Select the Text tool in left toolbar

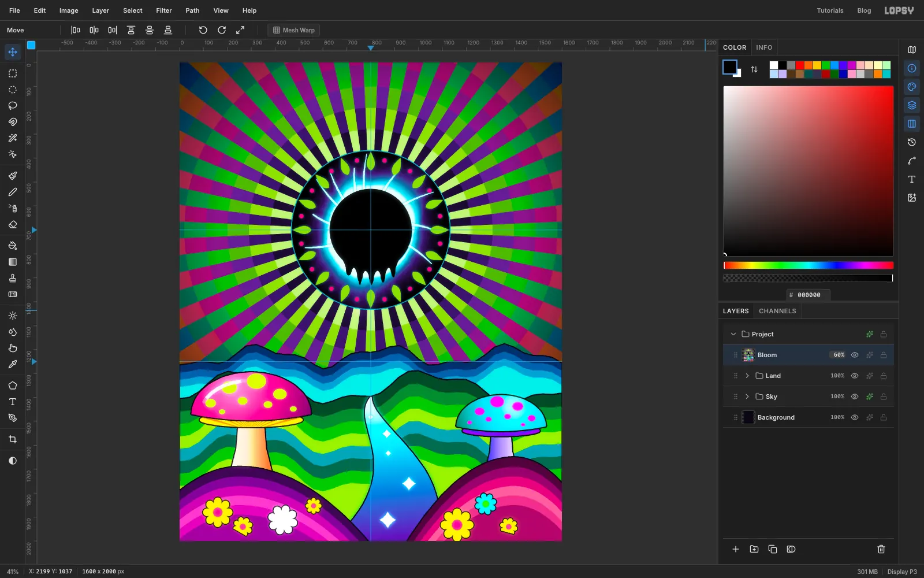click(x=13, y=402)
